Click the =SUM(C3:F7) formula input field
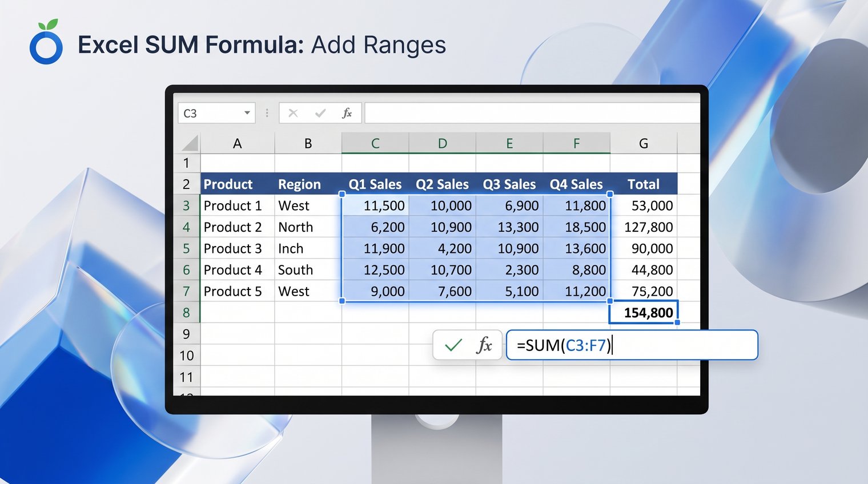868x484 pixels. coord(632,345)
